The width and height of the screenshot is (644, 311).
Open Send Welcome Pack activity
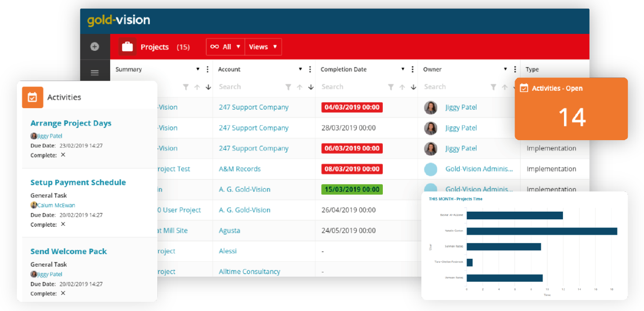69,251
